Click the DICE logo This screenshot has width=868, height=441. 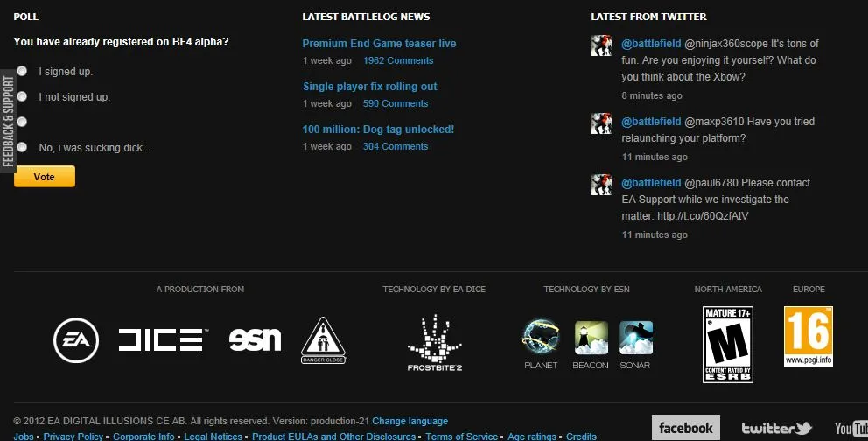pyautogui.click(x=163, y=339)
